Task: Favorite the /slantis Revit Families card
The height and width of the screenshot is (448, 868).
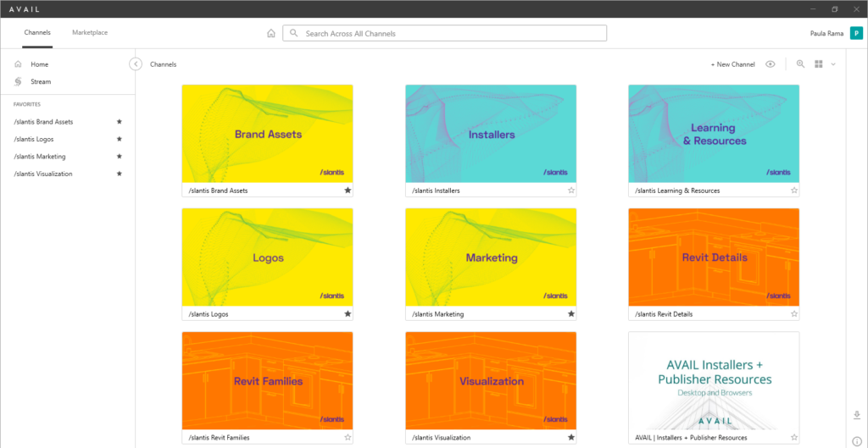Action: click(348, 438)
